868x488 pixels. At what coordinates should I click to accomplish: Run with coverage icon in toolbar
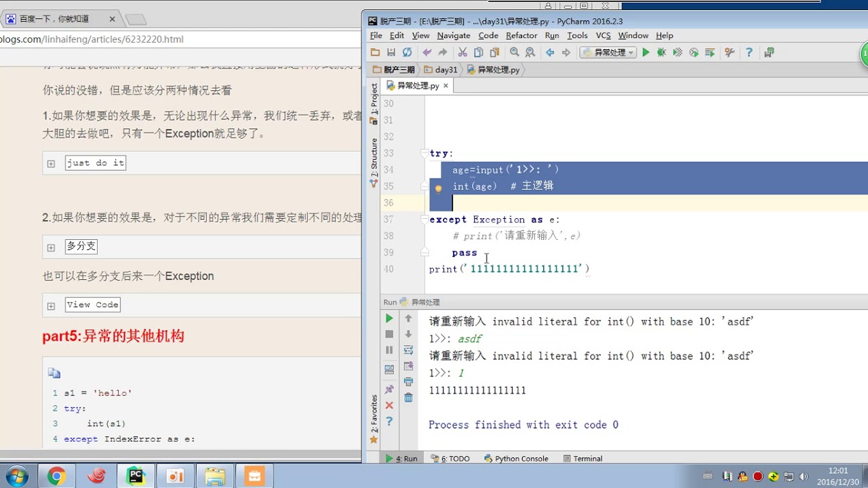[x=677, y=52]
